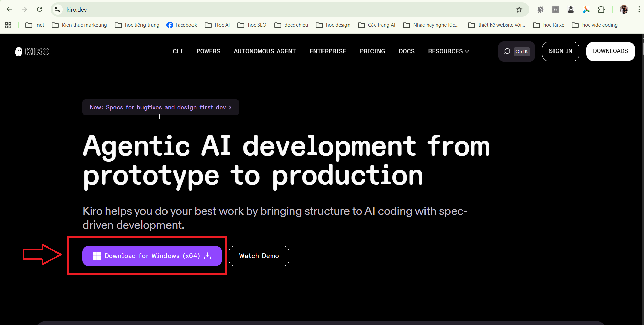Open AUTONOMOUS AGENT nav item

265,51
